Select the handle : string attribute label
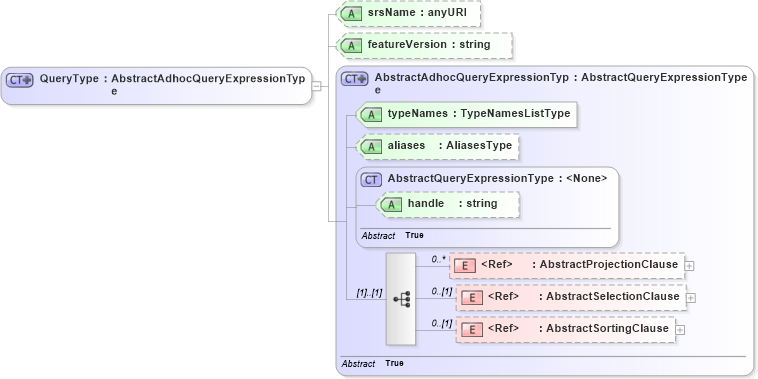This screenshot has height=379, width=758. pyautogui.click(x=452, y=204)
